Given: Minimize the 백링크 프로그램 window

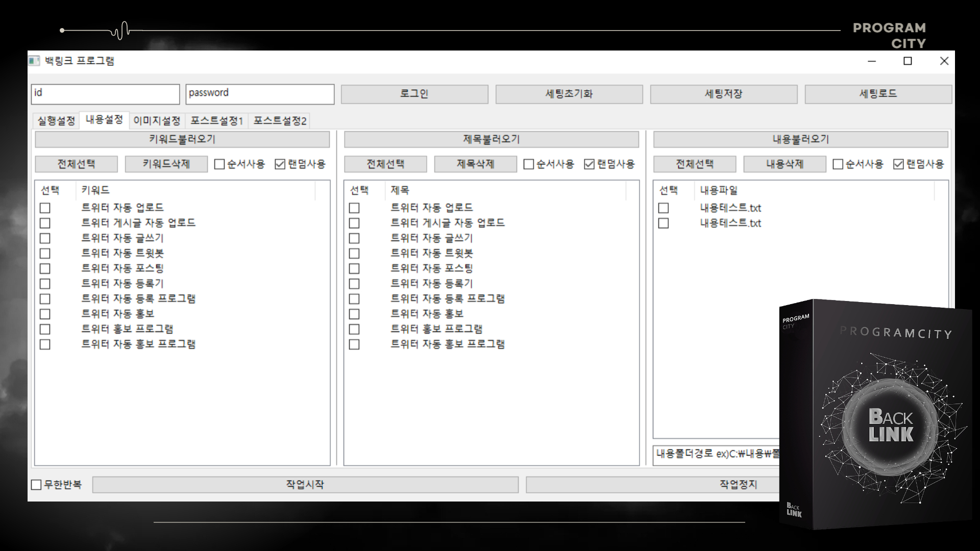Looking at the screenshot, I should pos(872,61).
